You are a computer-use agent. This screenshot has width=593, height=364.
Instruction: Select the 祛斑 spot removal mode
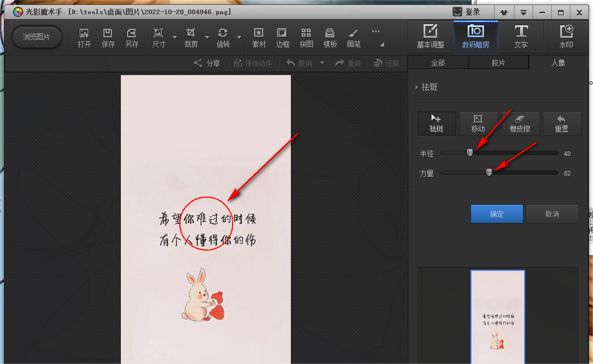point(436,123)
